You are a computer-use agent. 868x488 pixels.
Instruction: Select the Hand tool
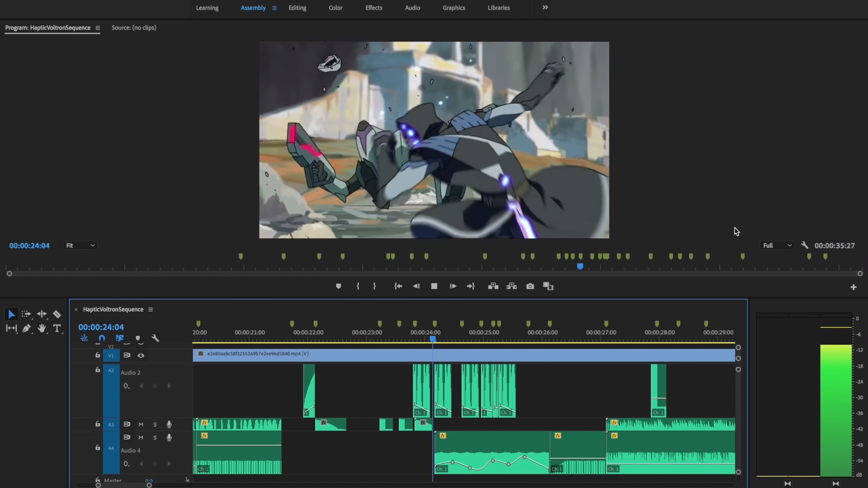click(x=42, y=328)
